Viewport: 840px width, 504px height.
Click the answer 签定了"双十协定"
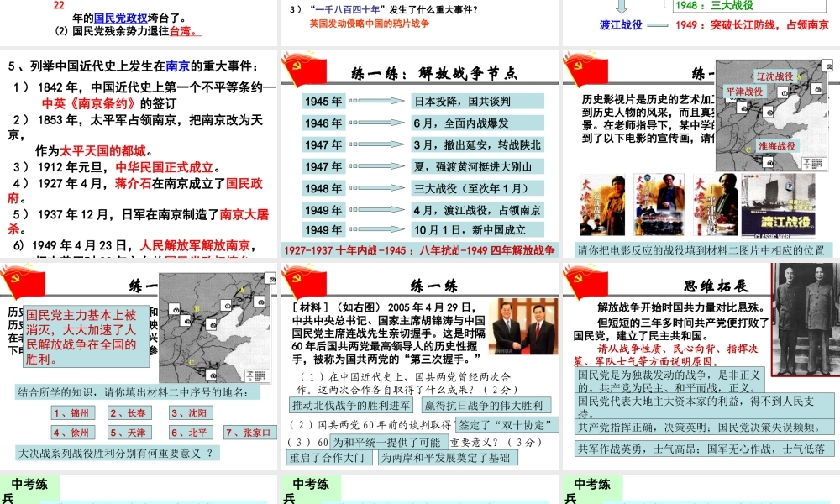(x=507, y=425)
